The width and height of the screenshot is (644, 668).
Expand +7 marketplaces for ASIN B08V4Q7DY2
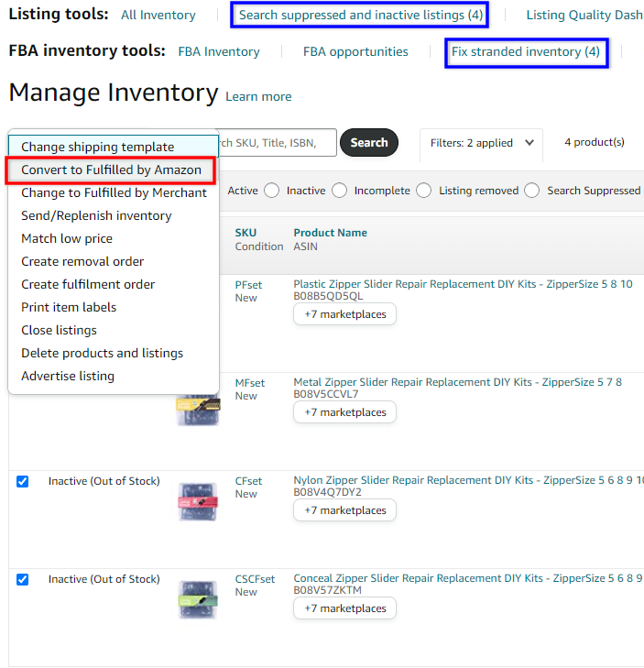(x=345, y=510)
